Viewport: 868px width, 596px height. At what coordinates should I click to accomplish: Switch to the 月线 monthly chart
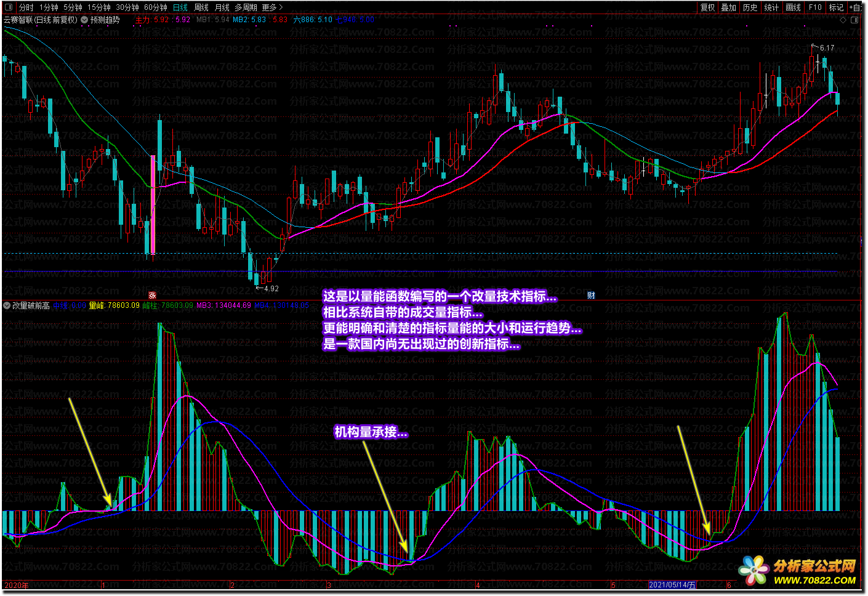tap(222, 7)
